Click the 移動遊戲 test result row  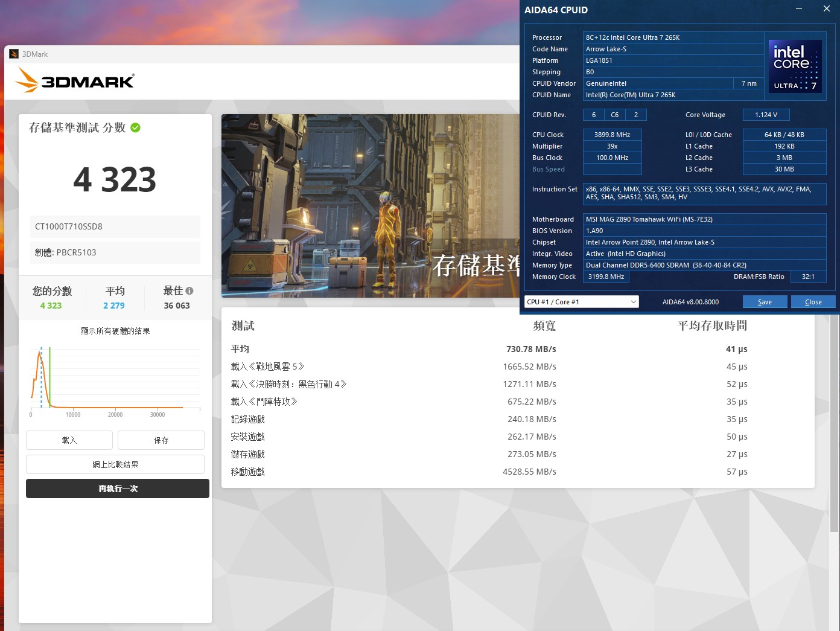coord(489,472)
